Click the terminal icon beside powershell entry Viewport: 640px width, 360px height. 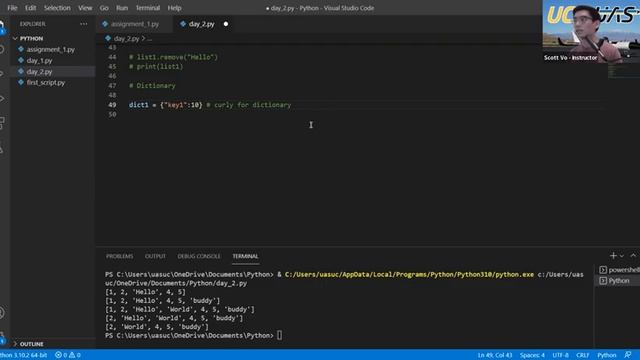603,270
